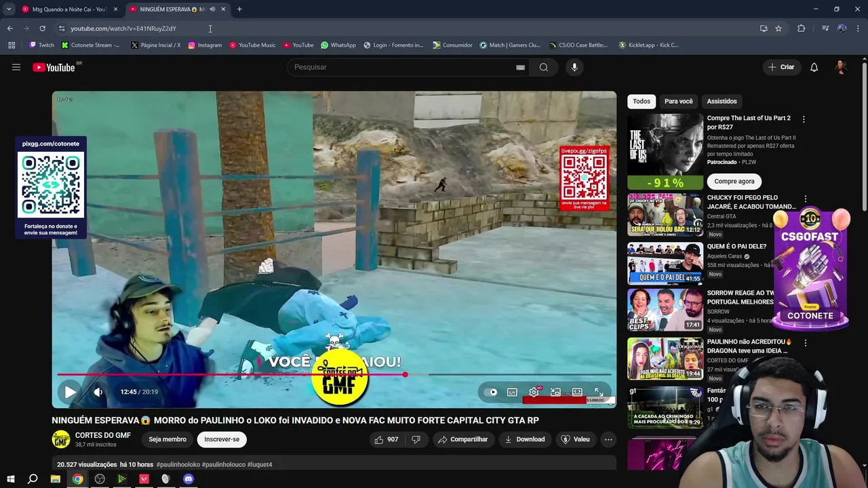
Task: Open CORTES DO GMF channel avatar
Action: pos(61,439)
